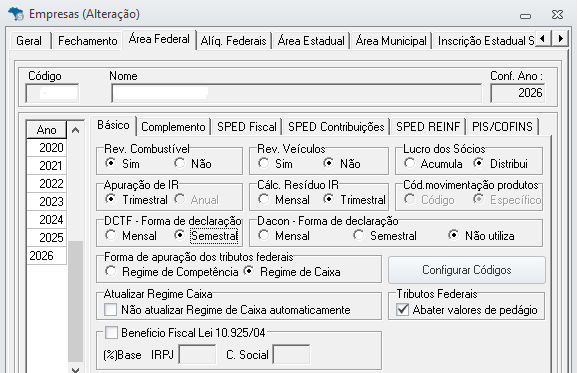Set Rev. Combustível to Não
The width and height of the screenshot is (578, 373).
[193, 164]
